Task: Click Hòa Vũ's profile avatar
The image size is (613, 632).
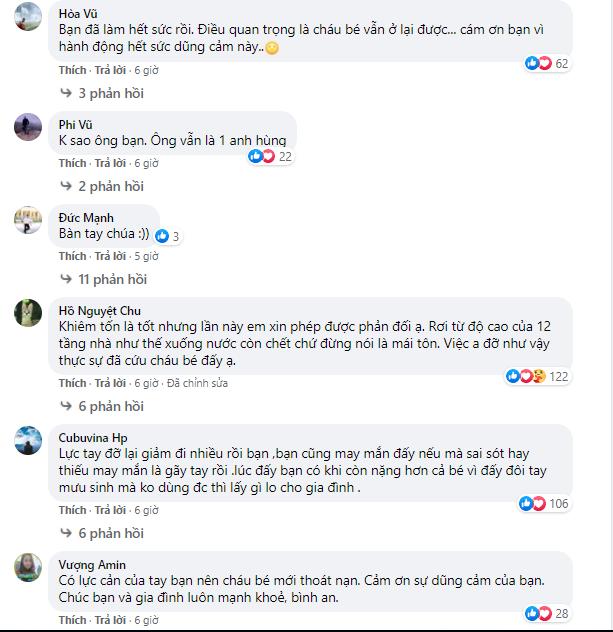Action: coord(28,18)
